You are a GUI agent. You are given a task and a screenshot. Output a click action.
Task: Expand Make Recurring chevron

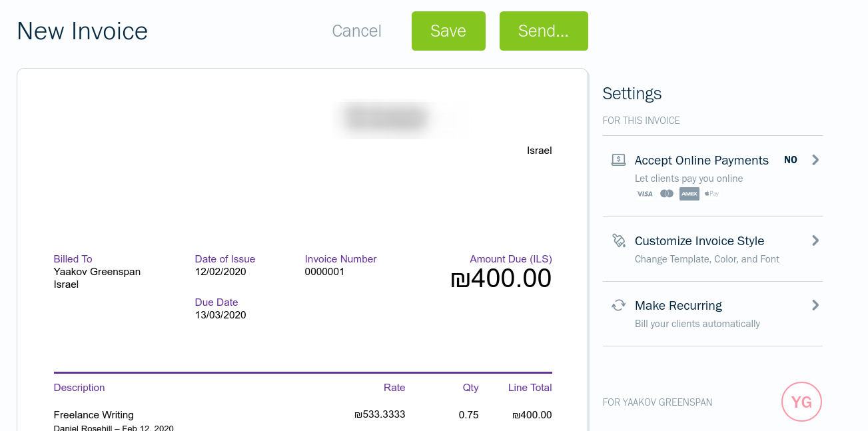coord(815,305)
